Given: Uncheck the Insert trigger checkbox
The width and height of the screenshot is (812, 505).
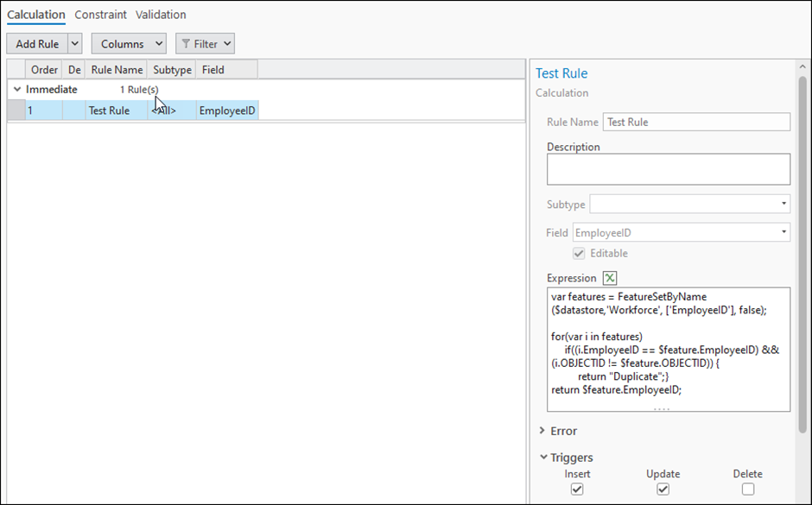Looking at the screenshot, I should point(577,489).
